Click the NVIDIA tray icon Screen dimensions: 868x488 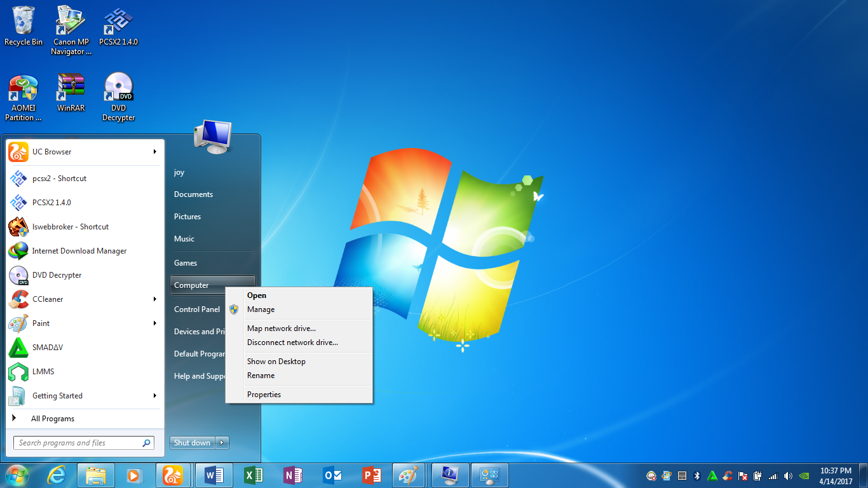804,475
